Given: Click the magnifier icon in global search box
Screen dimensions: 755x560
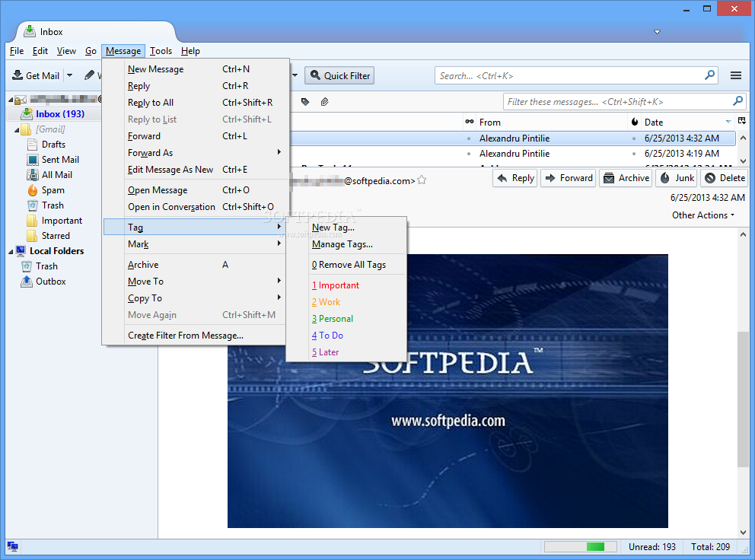Looking at the screenshot, I should tap(709, 75).
